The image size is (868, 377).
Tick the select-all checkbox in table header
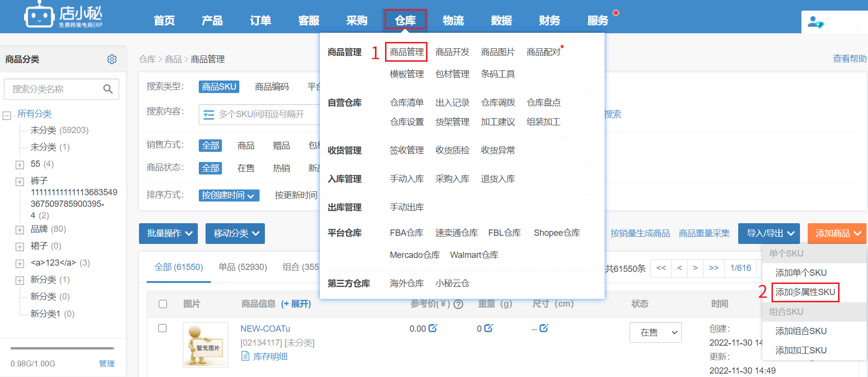163,304
